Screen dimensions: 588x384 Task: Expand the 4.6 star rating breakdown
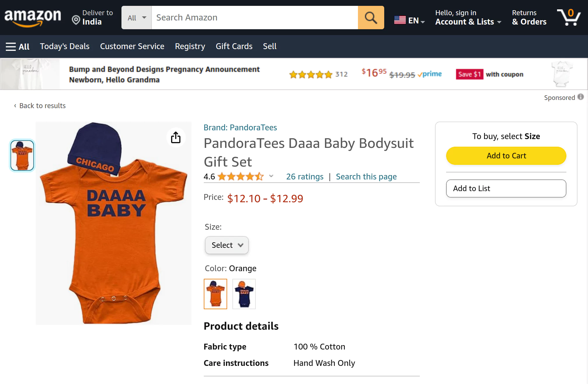[271, 176]
